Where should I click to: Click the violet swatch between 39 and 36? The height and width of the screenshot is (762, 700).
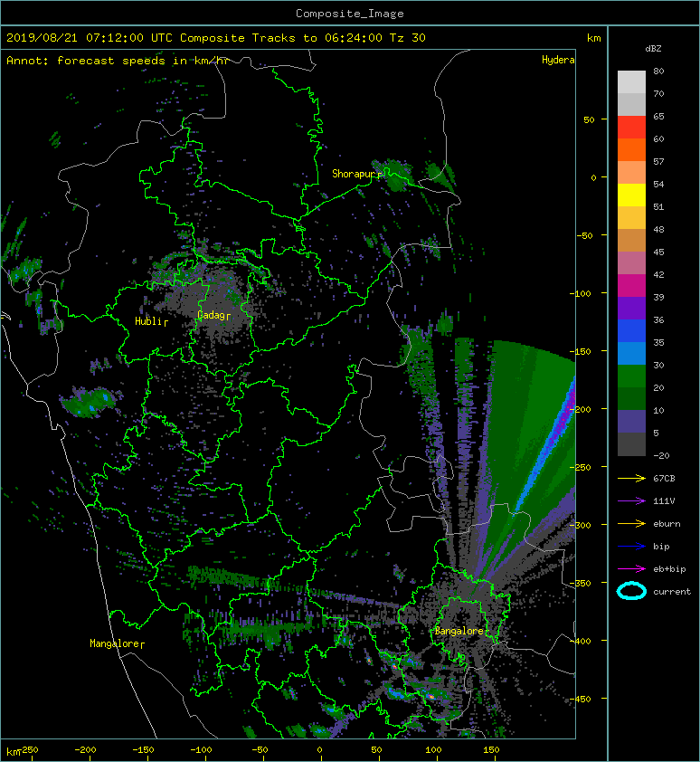point(631,309)
